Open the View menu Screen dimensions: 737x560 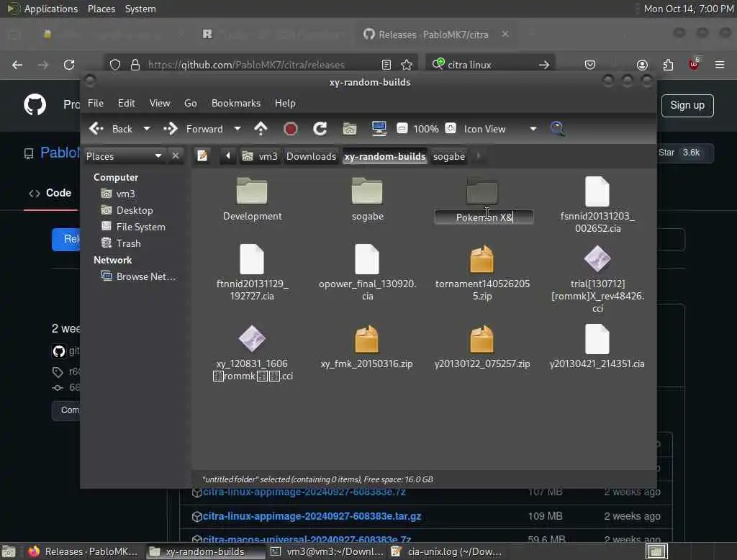[160, 103]
